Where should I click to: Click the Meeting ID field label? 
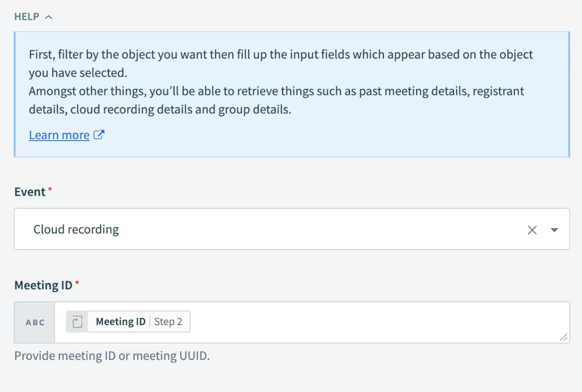pos(43,285)
